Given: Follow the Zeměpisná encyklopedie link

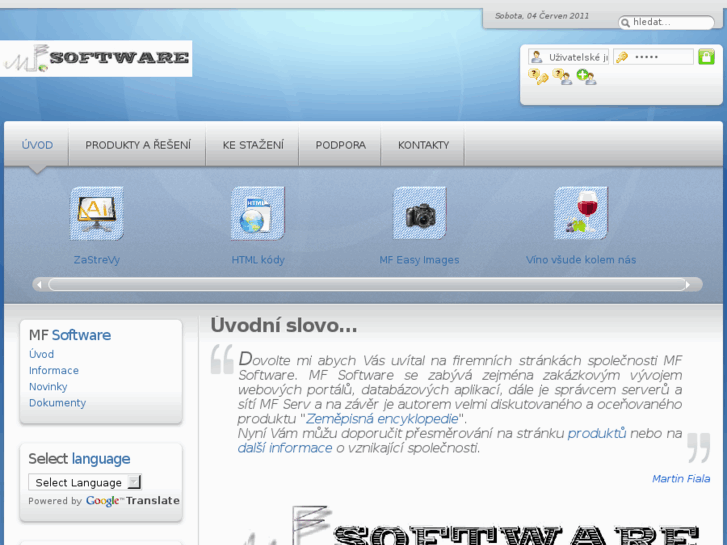Looking at the screenshot, I should pyautogui.click(x=382, y=419).
